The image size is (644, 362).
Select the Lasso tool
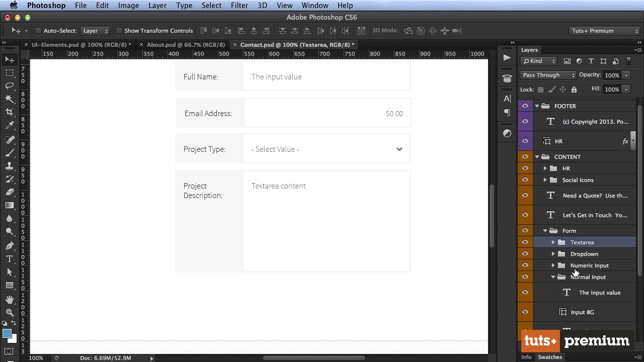[10, 86]
